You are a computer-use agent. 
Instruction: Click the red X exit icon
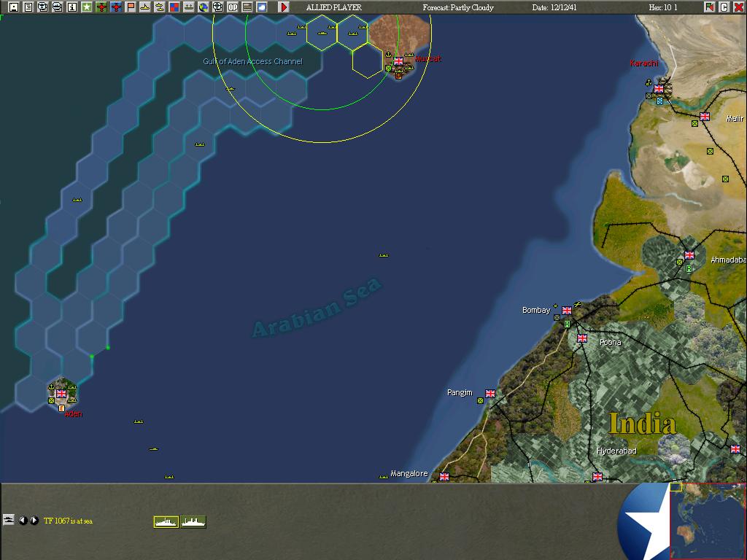[x=738, y=7]
